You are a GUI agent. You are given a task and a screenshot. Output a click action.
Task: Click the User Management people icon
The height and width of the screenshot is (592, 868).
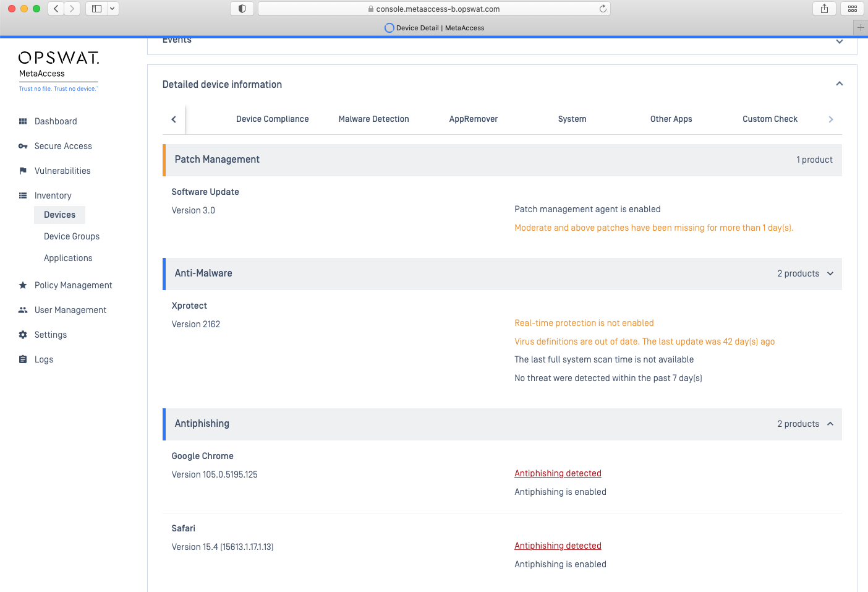point(23,310)
